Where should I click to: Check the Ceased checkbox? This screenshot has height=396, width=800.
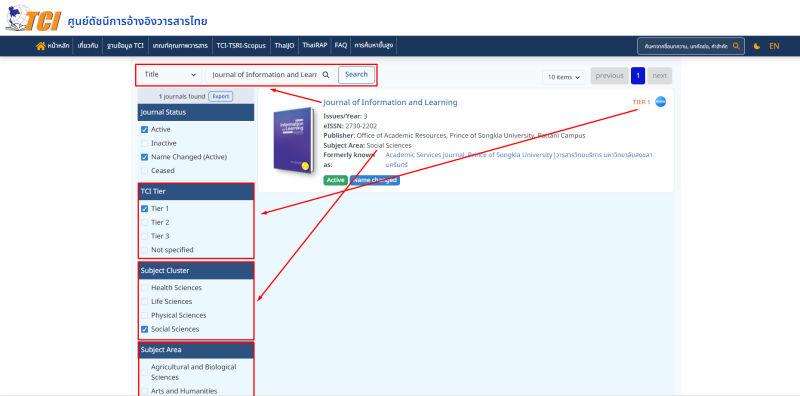[x=144, y=170]
